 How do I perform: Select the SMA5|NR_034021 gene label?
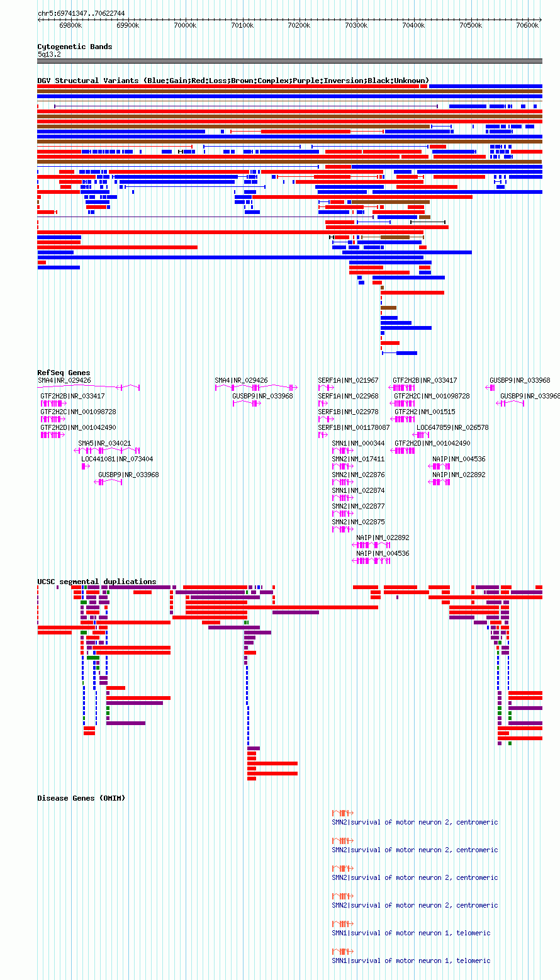click(x=104, y=443)
